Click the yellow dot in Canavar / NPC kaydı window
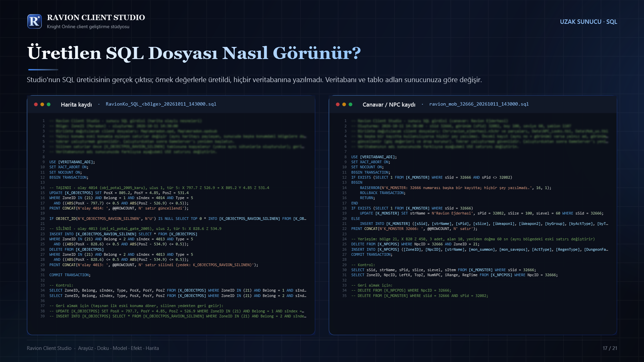 click(x=344, y=105)
